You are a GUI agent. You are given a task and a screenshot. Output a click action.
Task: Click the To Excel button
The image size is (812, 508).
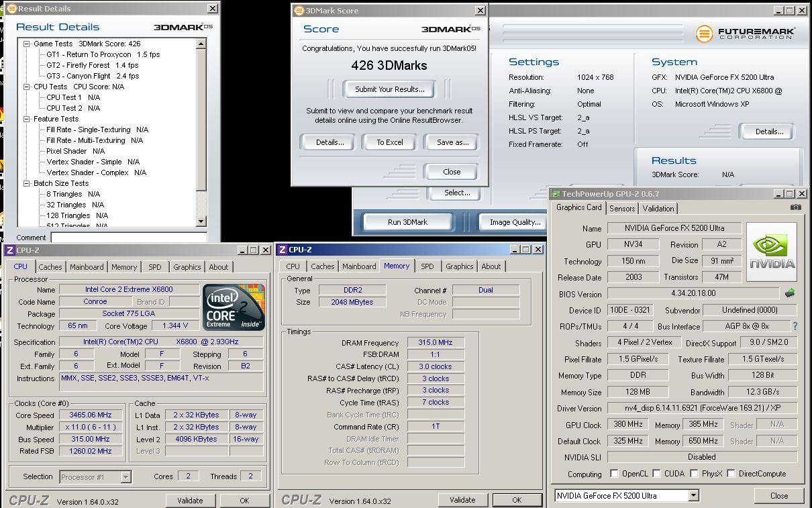coord(390,142)
